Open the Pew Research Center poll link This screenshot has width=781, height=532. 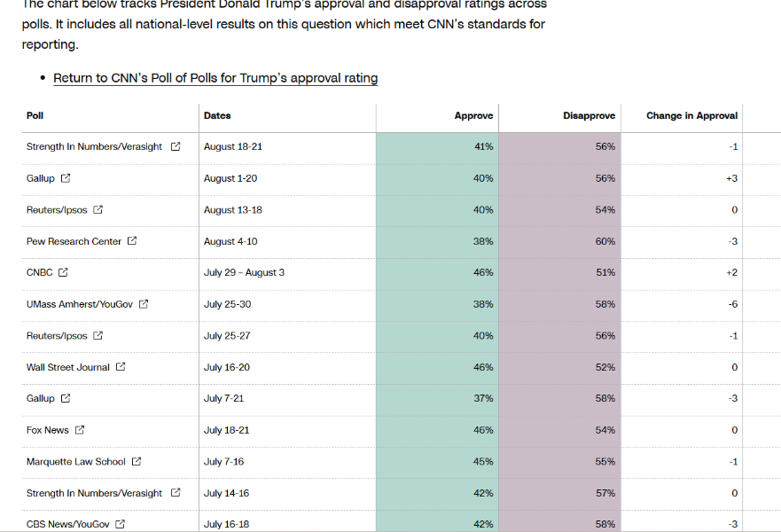click(x=74, y=241)
